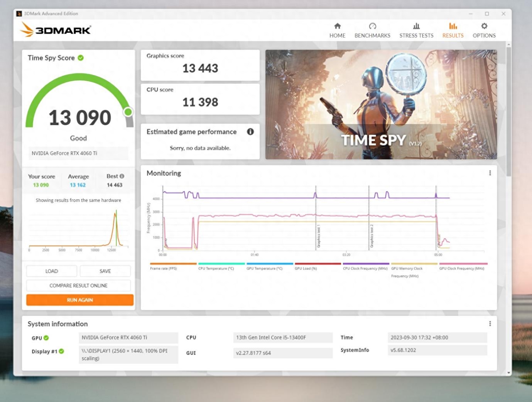Click the 3DMark app icon in title bar
This screenshot has width=532, height=402.
(x=19, y=14)
